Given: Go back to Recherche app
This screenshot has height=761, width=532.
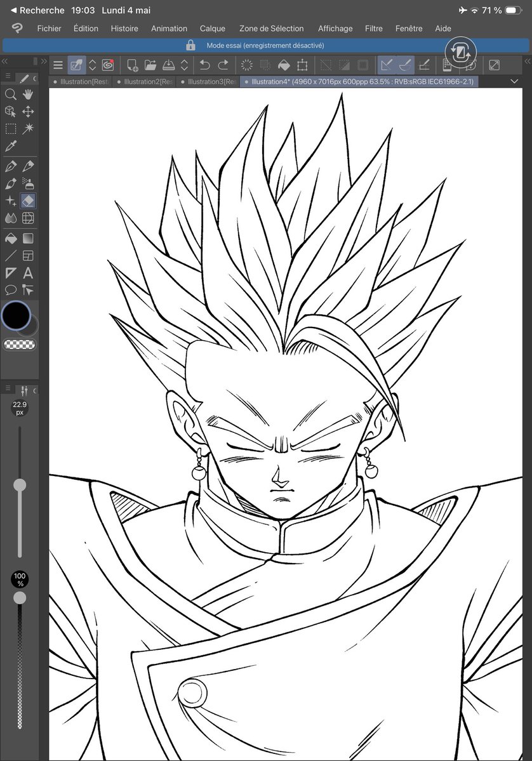Looking at the screenshot, I should click(x=37, y=10).
